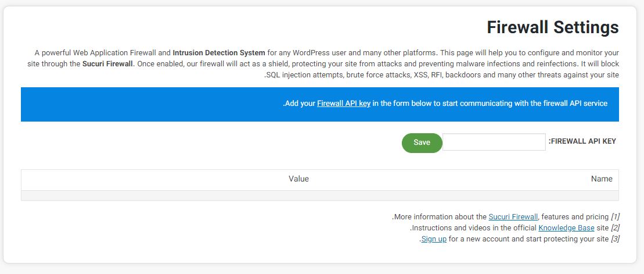644x274 pixels.
Task: Click the bold Intrusion Detection System text
Action: (219, 53)
